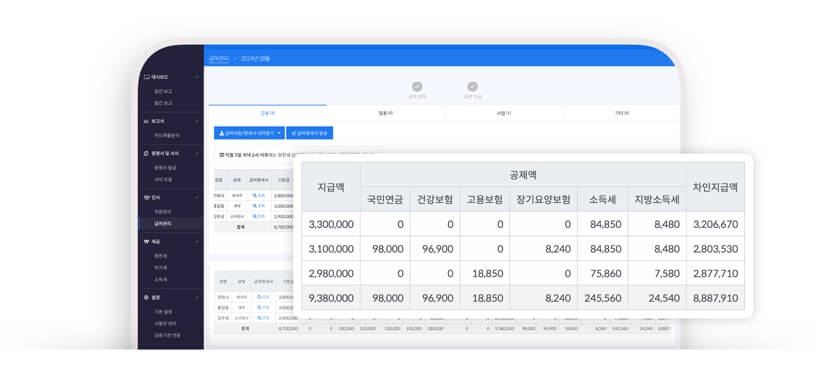Screen dimensions: 819x390
Task: Click the blue send payslip button
Action: [x=310, y=133]
